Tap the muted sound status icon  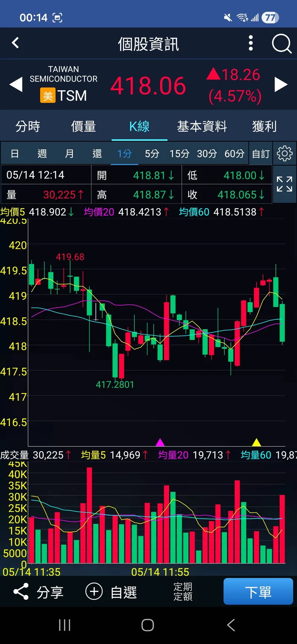(228, 17)
